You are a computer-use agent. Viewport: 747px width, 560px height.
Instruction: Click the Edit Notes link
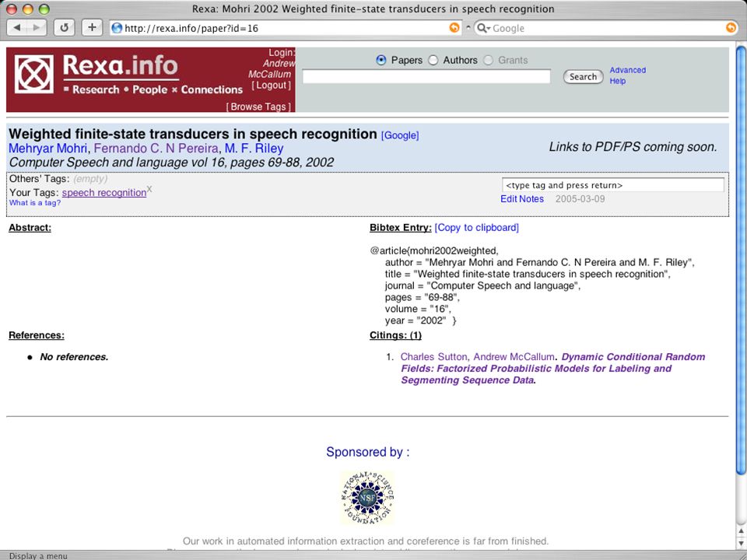tap(521, 199)
